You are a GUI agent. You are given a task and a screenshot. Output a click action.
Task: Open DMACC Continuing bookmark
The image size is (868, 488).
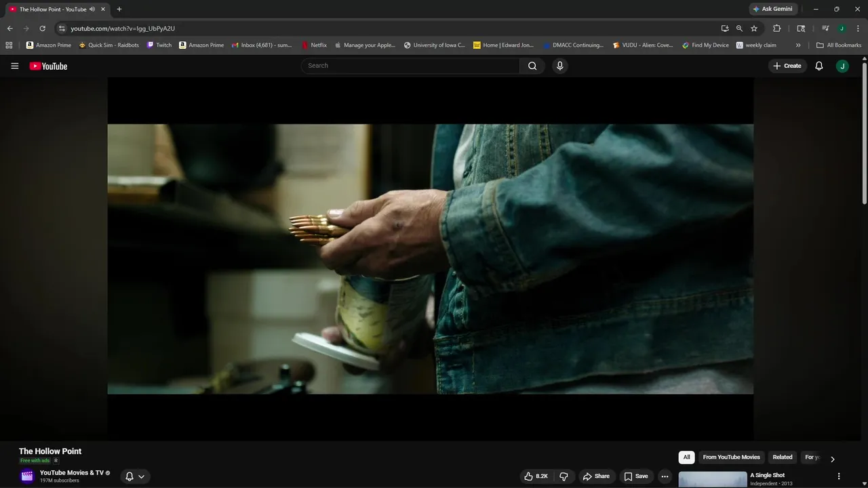573,45
